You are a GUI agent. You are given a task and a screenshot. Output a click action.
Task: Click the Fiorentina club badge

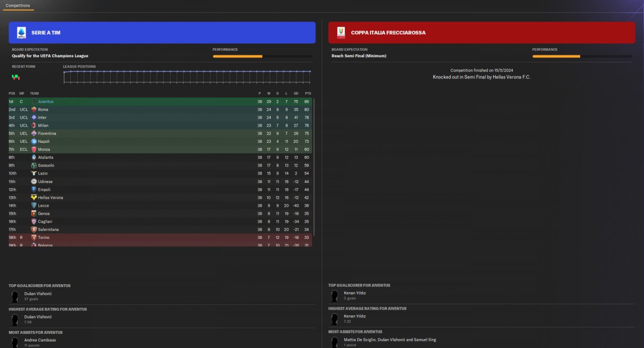tap(34, 133)
